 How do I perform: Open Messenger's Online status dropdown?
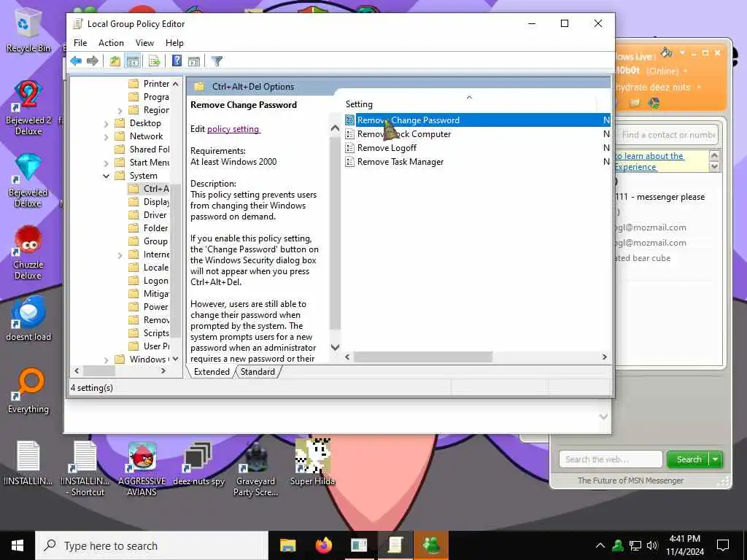pos(685,71)
